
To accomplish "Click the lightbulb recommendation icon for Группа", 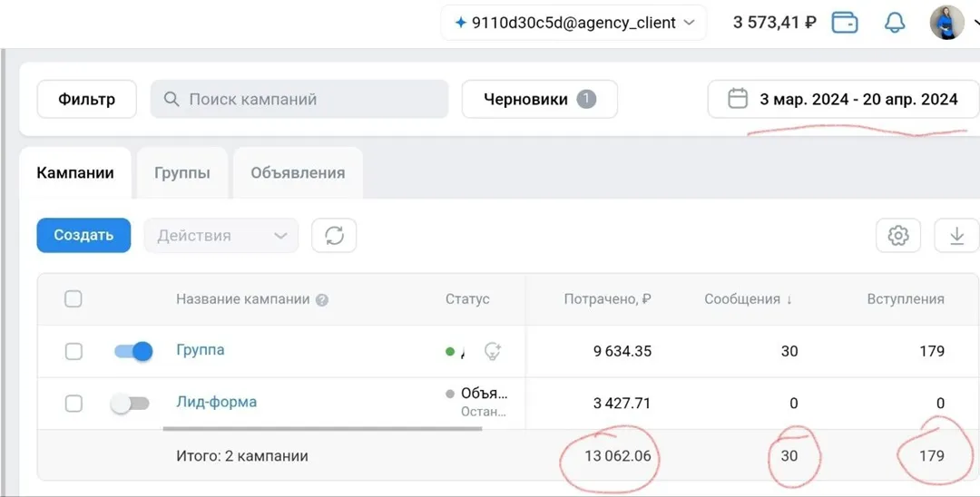I will click(493, 351).
